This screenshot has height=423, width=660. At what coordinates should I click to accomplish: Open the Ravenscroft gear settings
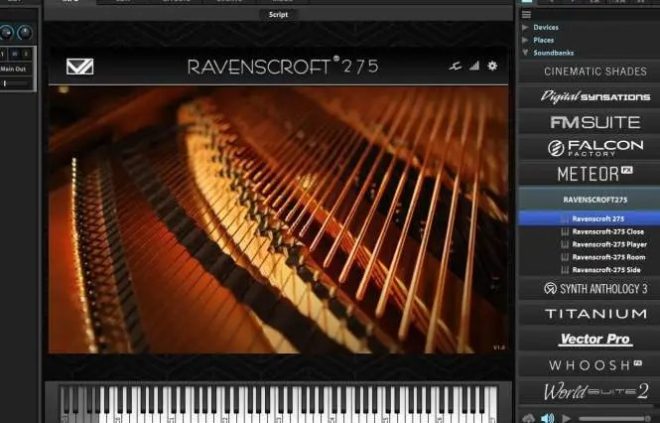[492, 66]
